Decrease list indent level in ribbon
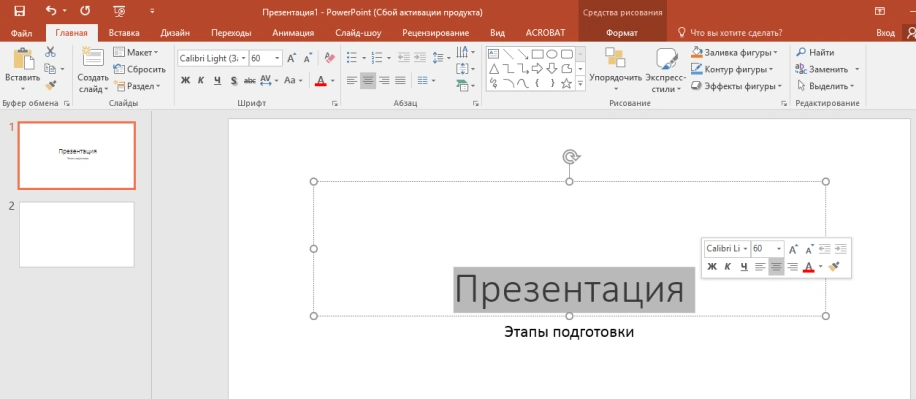 click(x=403, y=58)
